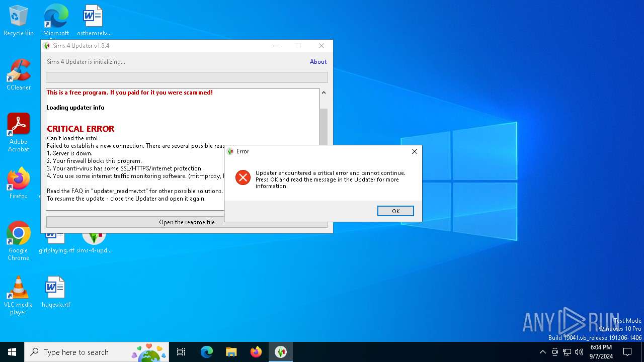Image resolution: width=644 pixels, height=362 pixels.
Task: Select the osthemselv... Word document icon
Action: click(x=94, y=21)
